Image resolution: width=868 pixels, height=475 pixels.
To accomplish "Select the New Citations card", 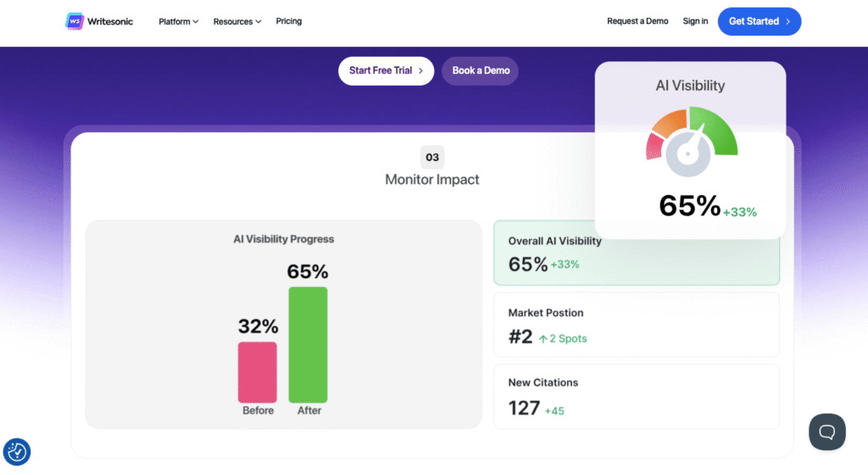I will click(x=636, y=396).
